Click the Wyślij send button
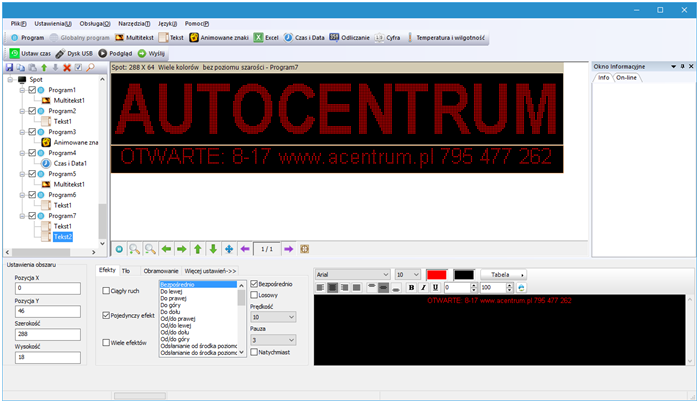 [x=152, y=53]
